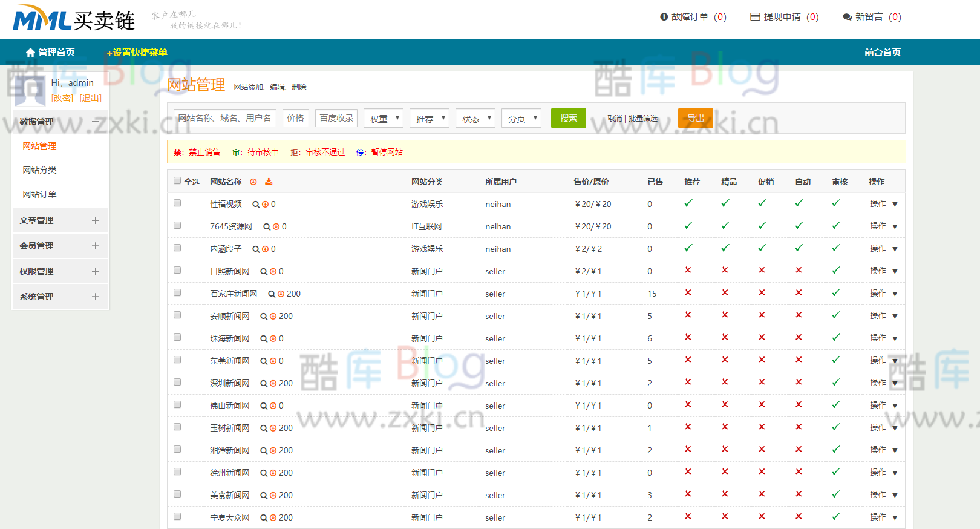Click the 取消 link
The height and width of the screenshot is (529, 980).
(615, 119)
